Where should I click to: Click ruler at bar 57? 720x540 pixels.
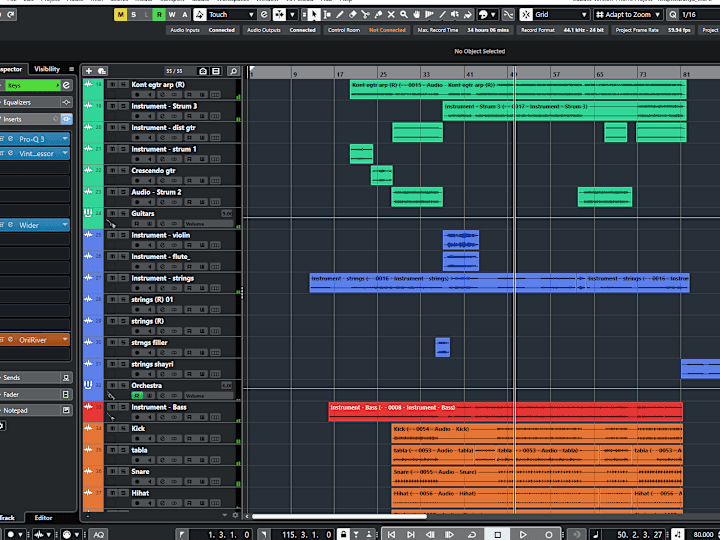point(556,74)
